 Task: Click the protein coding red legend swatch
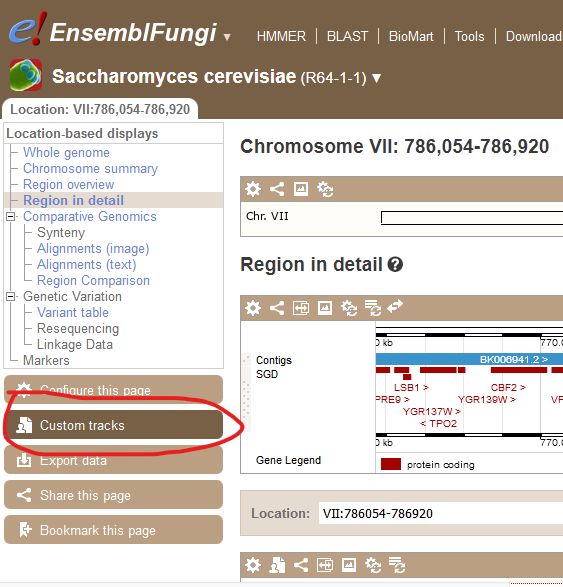[x=391, y=464]
